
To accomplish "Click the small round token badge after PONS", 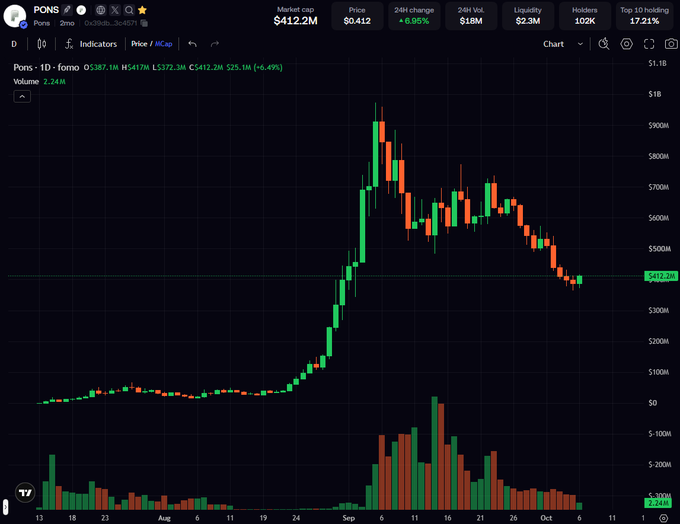I will (x=81, y=10).
